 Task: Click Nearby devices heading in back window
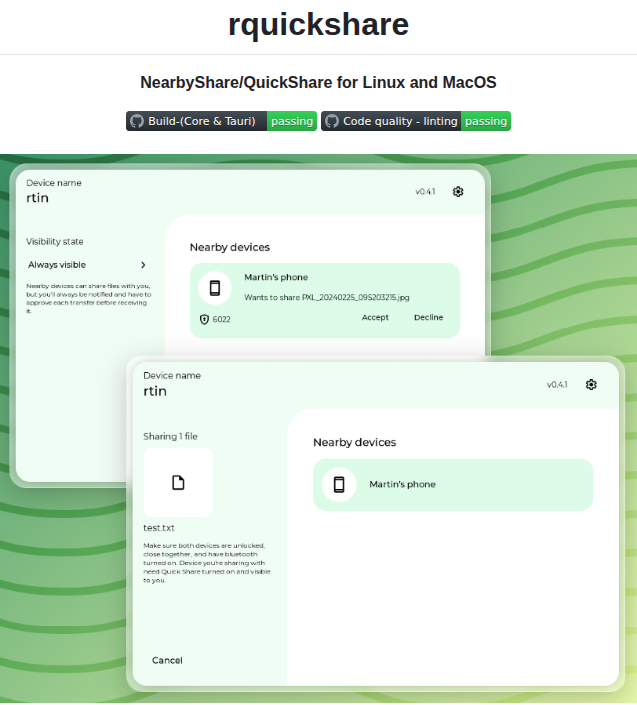[230, 247]
